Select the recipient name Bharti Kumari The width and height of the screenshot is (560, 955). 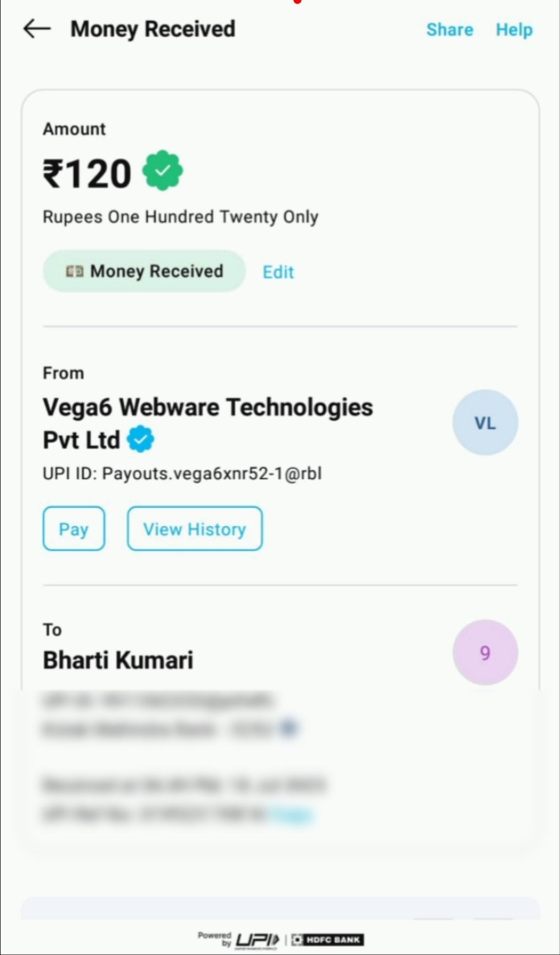117,661
